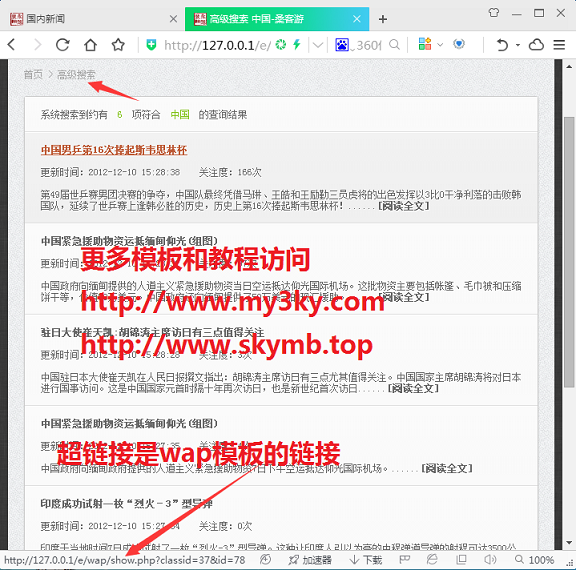Toggle the sound mute speaker icon
This screenshot has width=576, height=570.
(490, 560)
